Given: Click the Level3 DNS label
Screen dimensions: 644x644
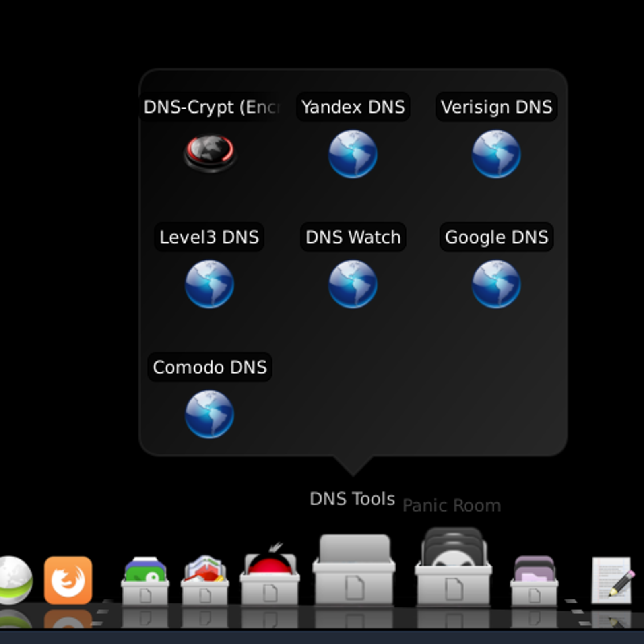Looking at the screenshot, I should click(209, 237).
